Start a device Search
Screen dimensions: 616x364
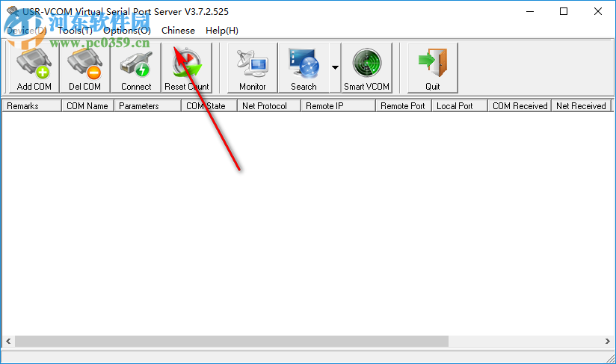(304, 68)
